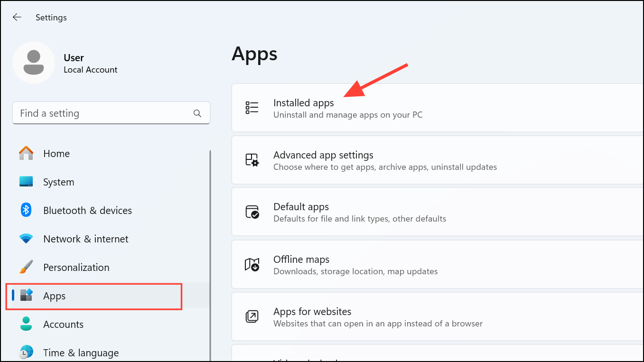Image resolution: width=644 pixels, height=362 pixels.
Task: Click the search magnifier icon
Action: click(x=197, y=113)
